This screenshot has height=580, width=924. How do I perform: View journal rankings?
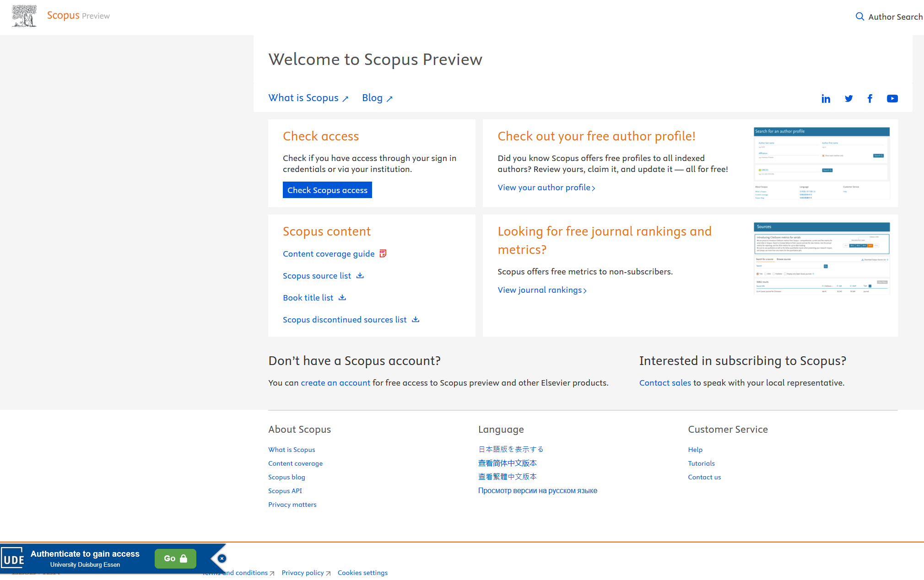pyautogui.click(x=540, y=290)
